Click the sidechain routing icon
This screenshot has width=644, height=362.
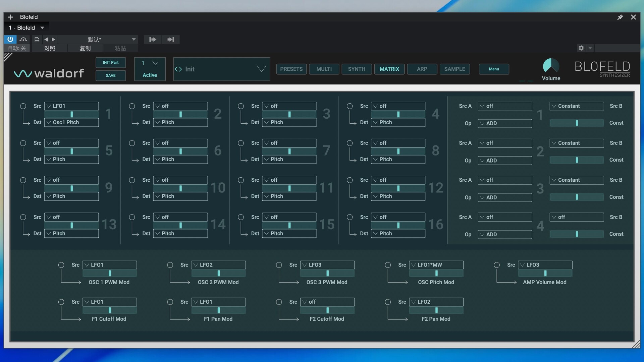[x=23, y=40]
